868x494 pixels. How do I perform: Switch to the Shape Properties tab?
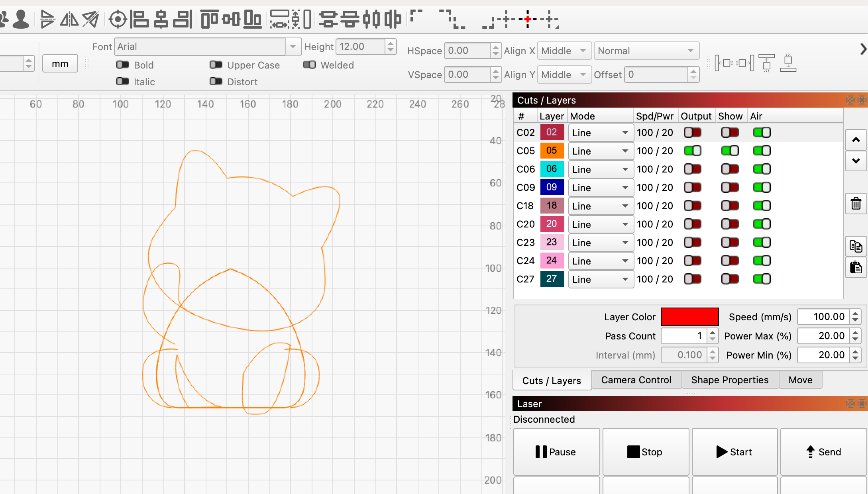pyautogui.click(x=730, y=380)
